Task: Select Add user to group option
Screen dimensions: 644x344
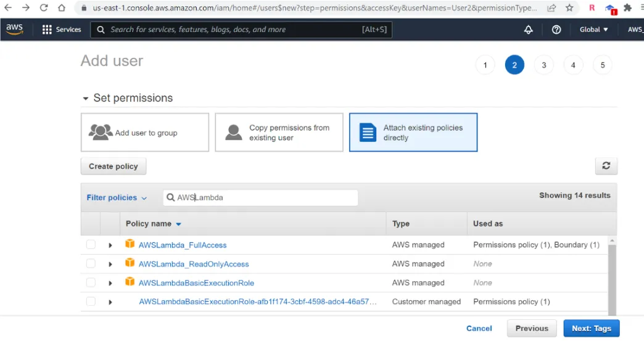Action: click(145, 133)
